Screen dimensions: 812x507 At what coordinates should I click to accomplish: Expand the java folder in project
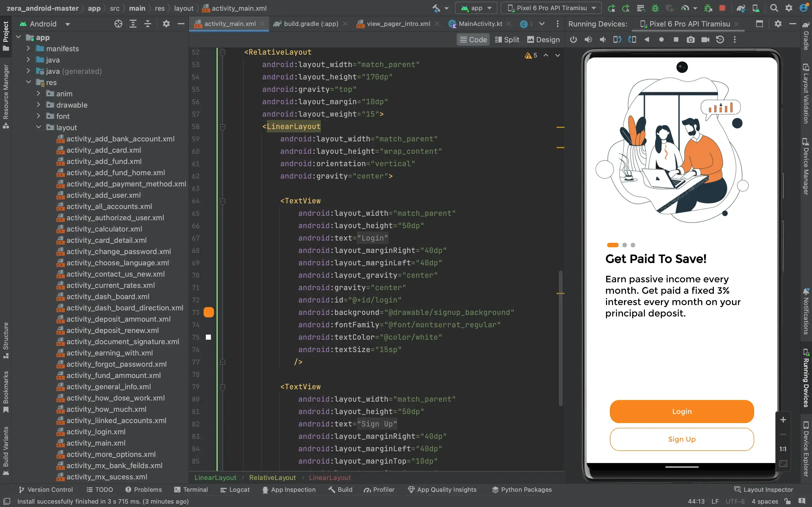[x=28, y=60]
